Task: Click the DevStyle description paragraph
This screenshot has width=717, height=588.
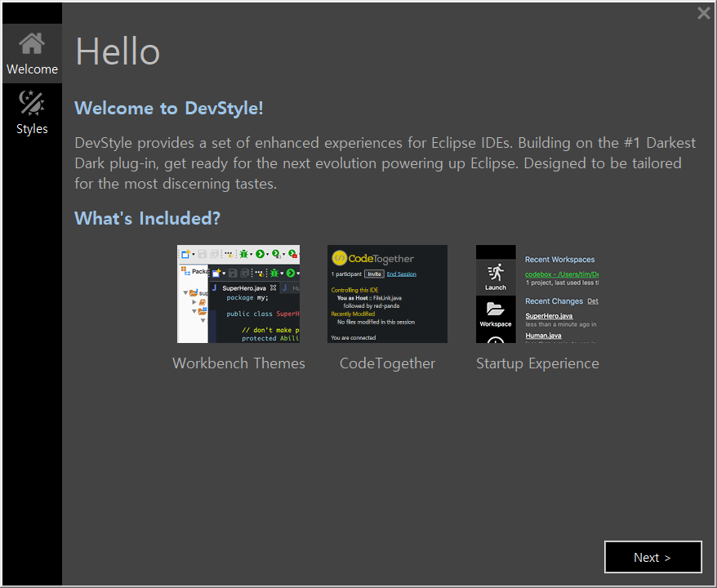Action: [385, 163]
